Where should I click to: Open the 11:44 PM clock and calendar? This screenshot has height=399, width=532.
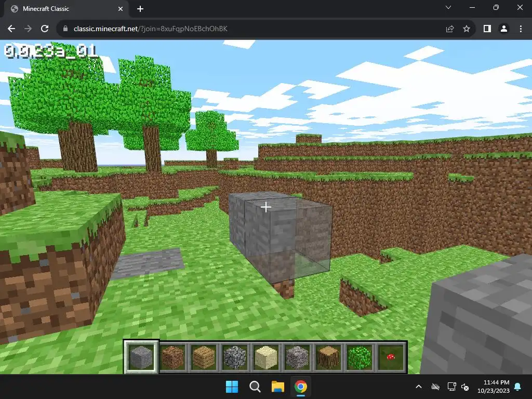pos(494,387)
